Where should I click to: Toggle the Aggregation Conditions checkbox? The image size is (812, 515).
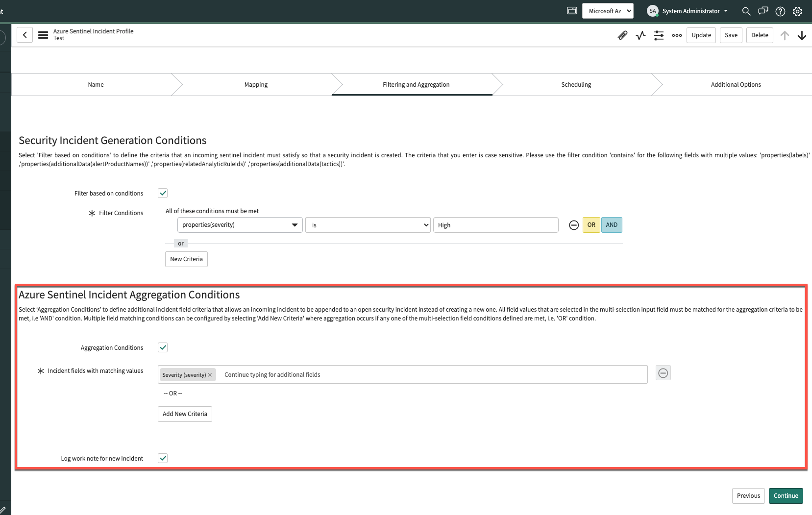tap(163, 347)
